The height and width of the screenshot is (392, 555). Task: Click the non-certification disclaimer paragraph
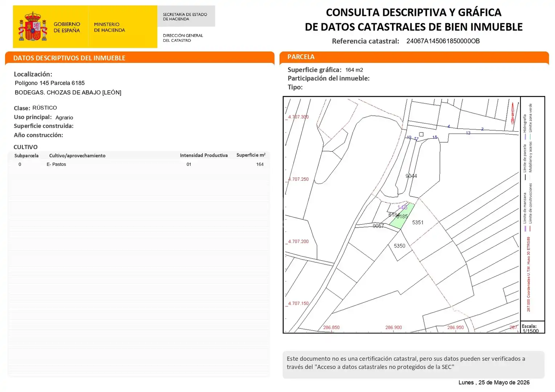pyautogui.click(x=406, y=363)
